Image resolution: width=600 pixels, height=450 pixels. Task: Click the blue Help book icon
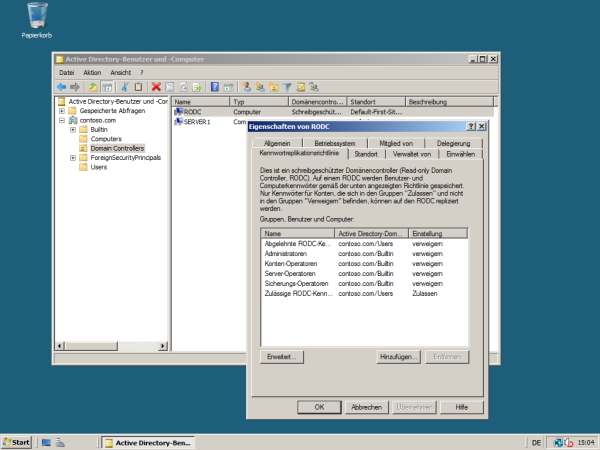(215, 87)
